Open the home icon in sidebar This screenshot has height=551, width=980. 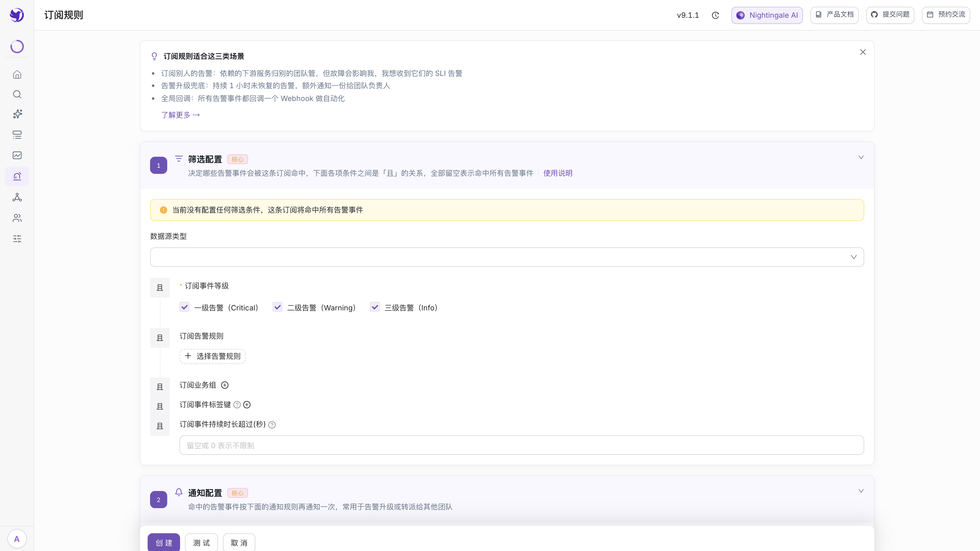17,74
